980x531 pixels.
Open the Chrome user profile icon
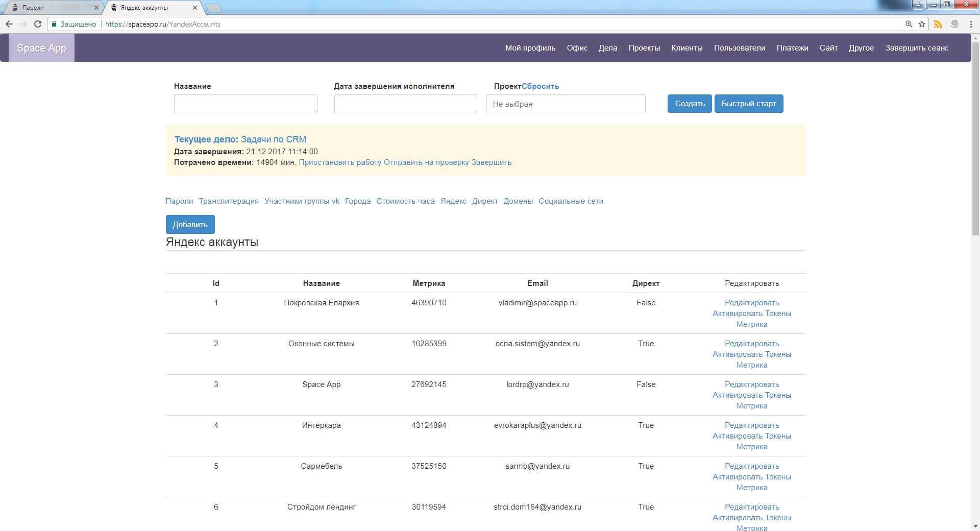[x=918, y=5]
